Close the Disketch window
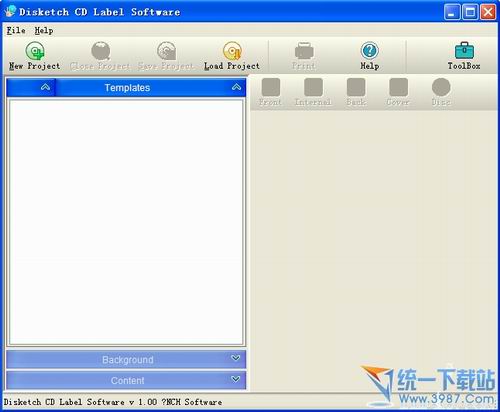The width and height of the screenshot is (500, 412). [x=488, y=12]
